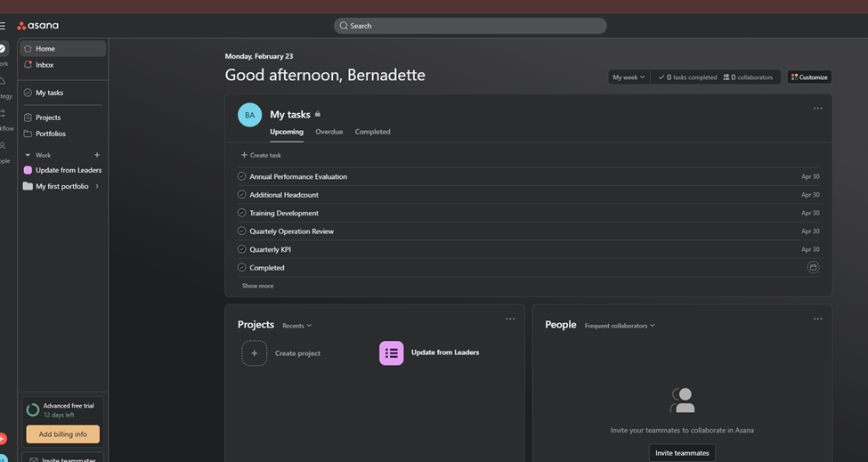
Task: Switch to the Overdue tab
Action: [329, 132]
